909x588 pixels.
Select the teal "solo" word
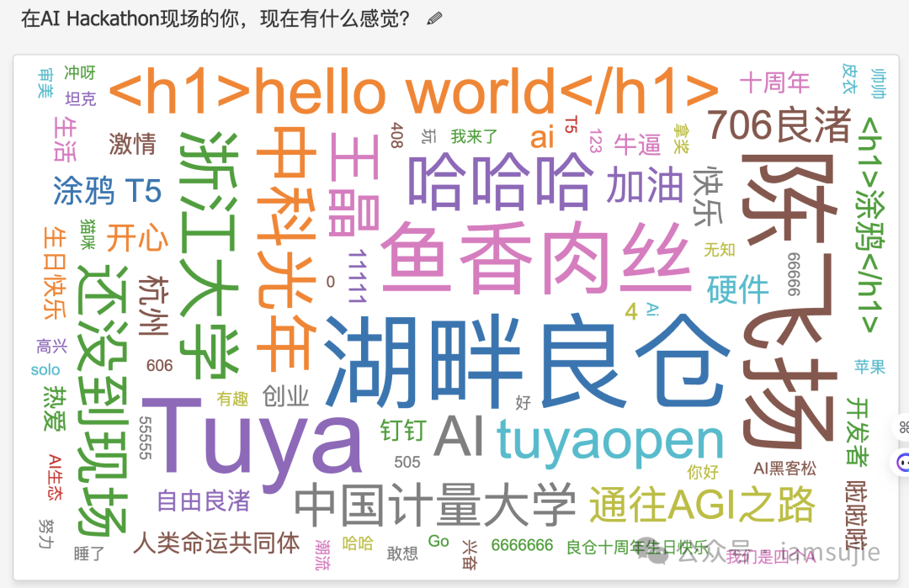[45, 369]
